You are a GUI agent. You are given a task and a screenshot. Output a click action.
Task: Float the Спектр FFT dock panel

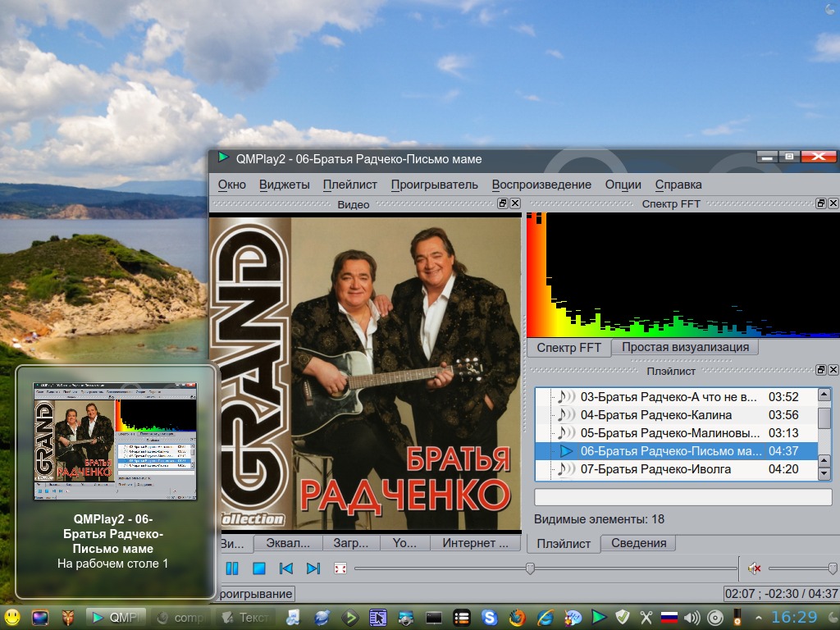pos(820,203)
